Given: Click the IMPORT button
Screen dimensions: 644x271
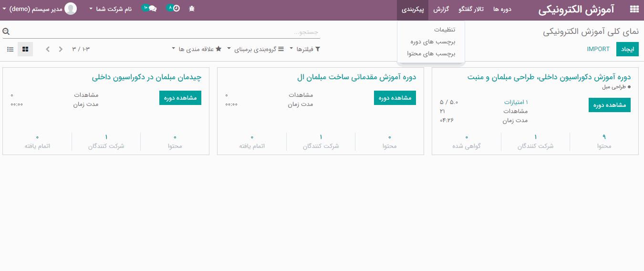Looking at the screenshot, I should [598, 49].
